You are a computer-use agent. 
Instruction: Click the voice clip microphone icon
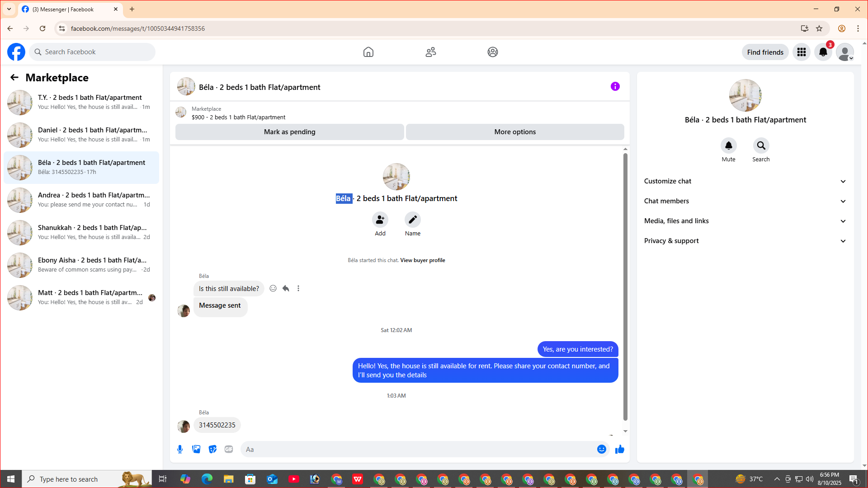click(180, 449)
